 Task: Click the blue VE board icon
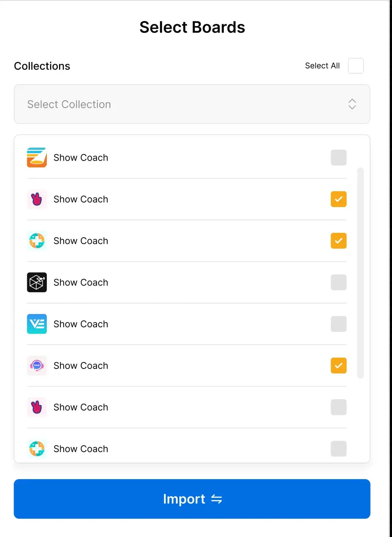point(37,324)
